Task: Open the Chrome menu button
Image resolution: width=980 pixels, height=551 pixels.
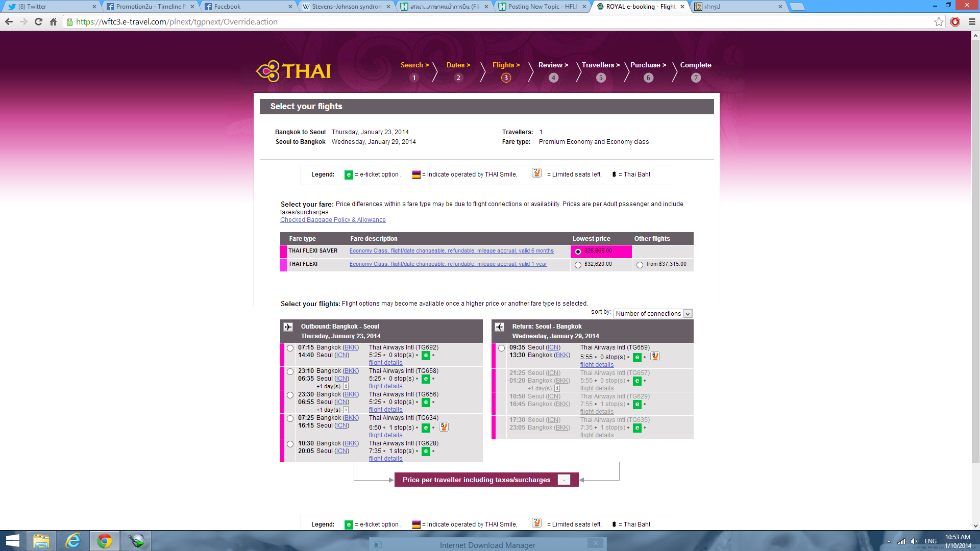Action: click(x=972, y=21)
